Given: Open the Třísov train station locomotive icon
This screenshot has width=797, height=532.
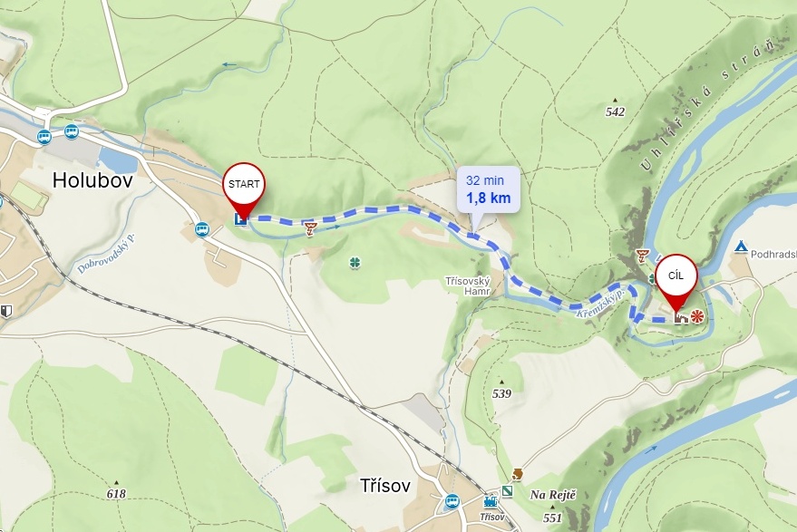Looking at the screenshot, I should 491,502.
